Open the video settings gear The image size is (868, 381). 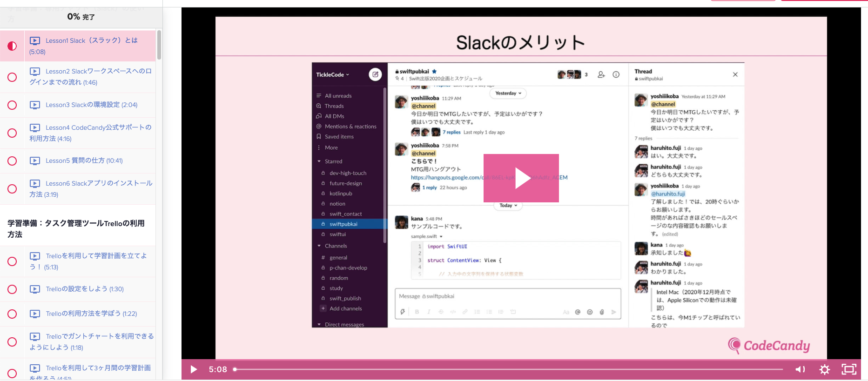click(x=825, y=369)
